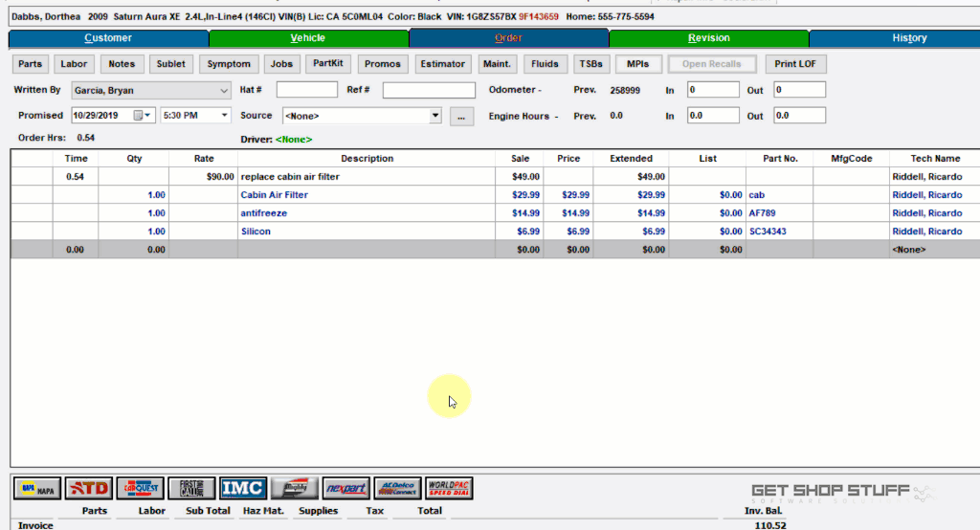Viewport: 980px width, 530px height.
Task: Expand the Source dropdown list
Action: point(435,116)
